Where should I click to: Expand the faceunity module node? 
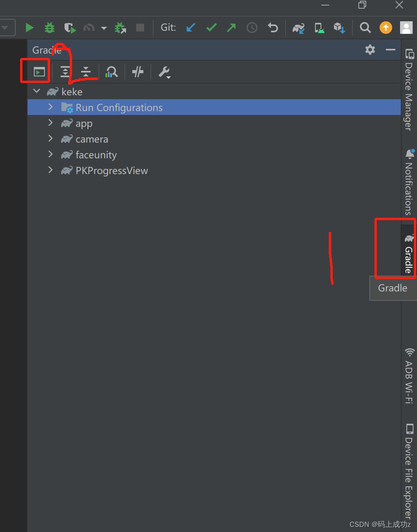coord(50,154)
